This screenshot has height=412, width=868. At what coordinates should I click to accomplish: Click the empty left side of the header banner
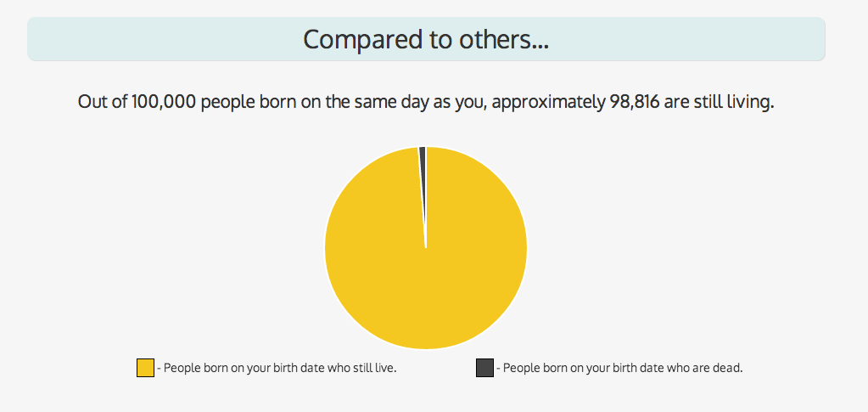(127, 39)
